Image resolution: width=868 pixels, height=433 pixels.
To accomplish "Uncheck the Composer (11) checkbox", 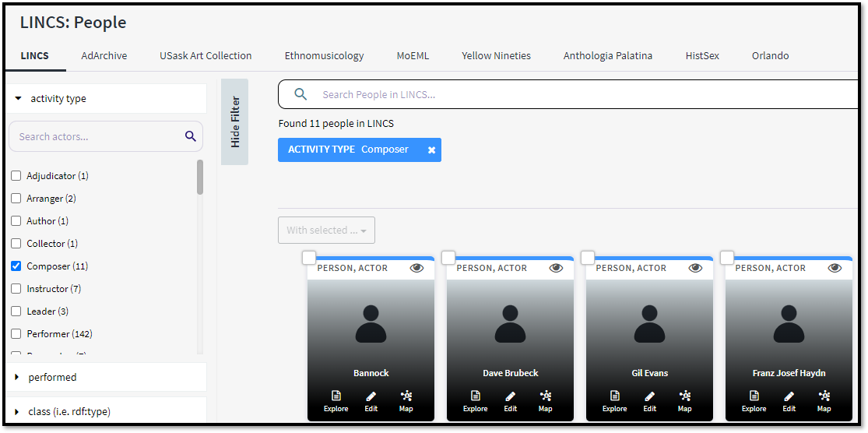I will [16, 266].
